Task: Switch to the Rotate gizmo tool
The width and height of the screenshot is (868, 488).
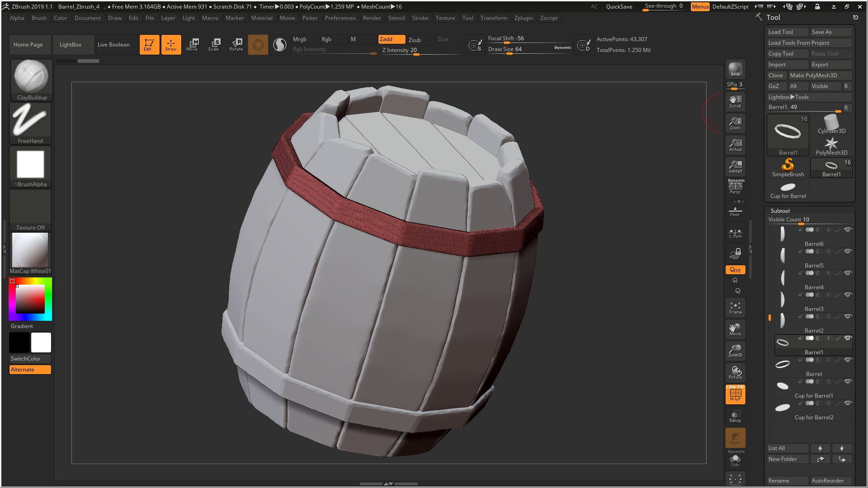Action: (236, 45)
